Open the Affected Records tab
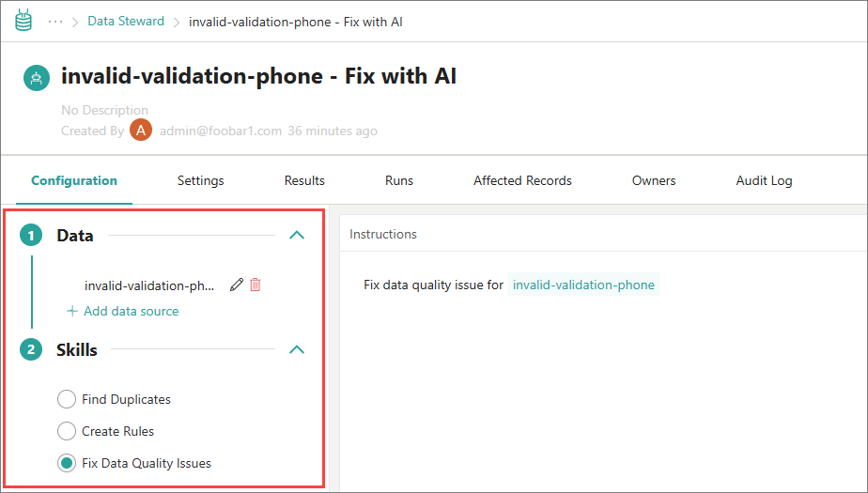The image size is (868, 493). tap(522, 180)
